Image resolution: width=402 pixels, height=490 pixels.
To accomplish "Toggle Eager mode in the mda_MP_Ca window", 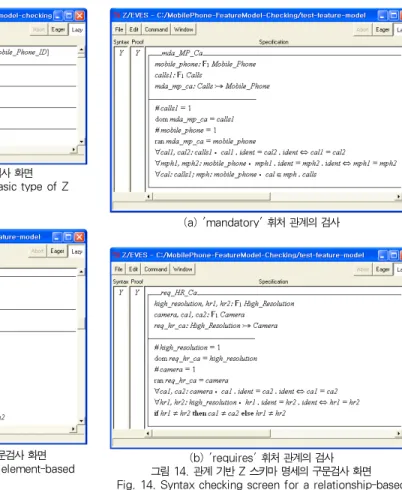I will click(382, 30).
